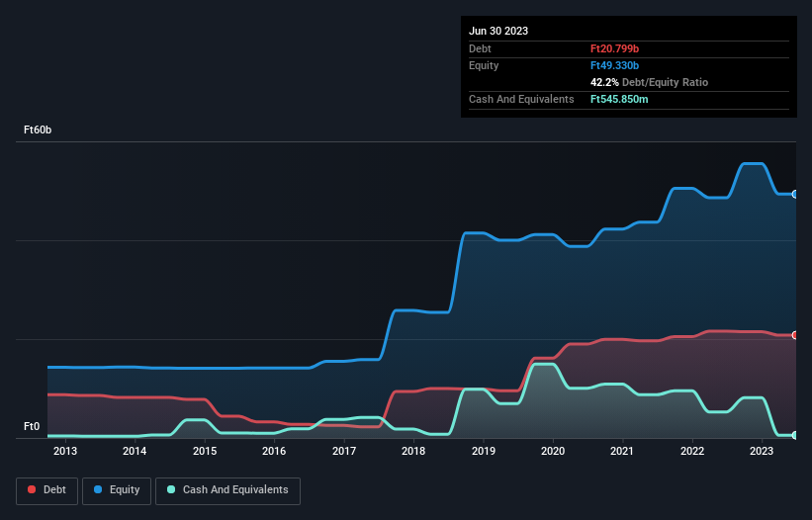The width and height of the screenshot is (812, 520).
Task: Click the 2022 x-axis label
Action: (692, 451)
